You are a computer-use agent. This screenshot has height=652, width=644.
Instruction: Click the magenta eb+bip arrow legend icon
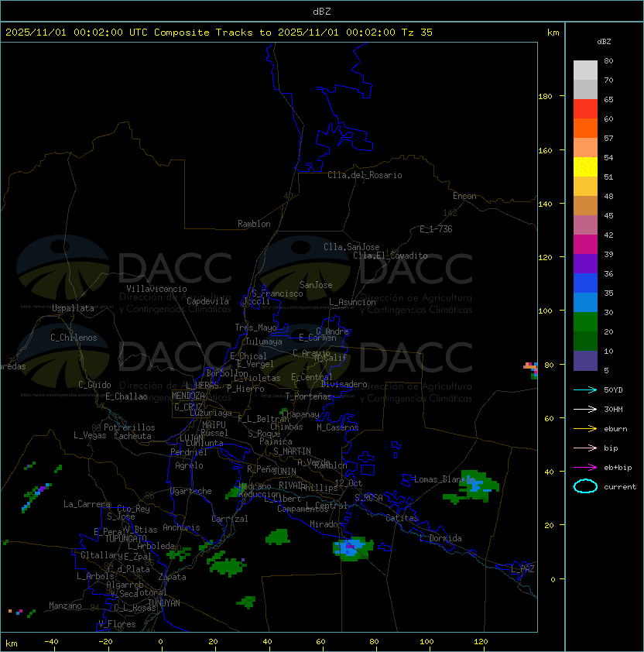(x=585, y=468)
